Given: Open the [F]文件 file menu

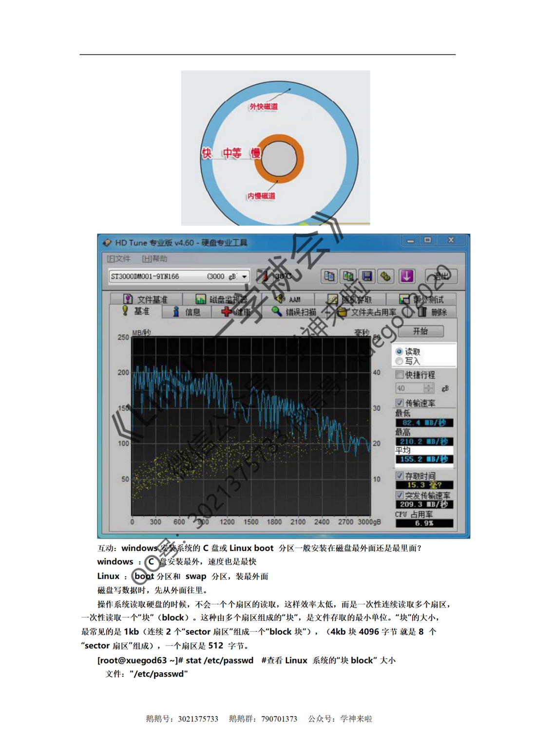Looking at the screenshot, I should (x=118, y=258).
